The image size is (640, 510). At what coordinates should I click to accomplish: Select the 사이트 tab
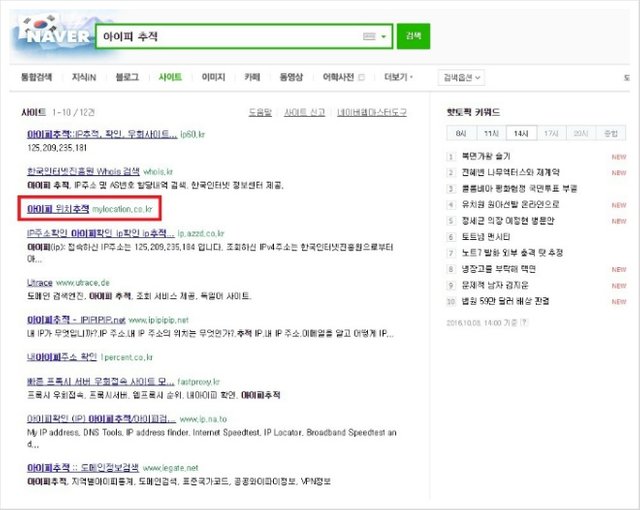170,77
